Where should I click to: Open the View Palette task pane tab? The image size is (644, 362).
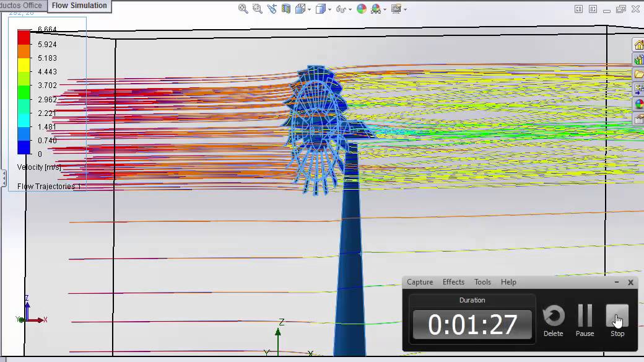point(638,89)
